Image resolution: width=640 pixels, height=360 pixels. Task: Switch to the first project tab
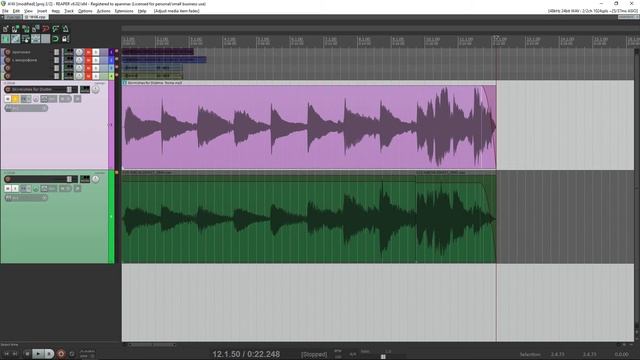point(12,17)
